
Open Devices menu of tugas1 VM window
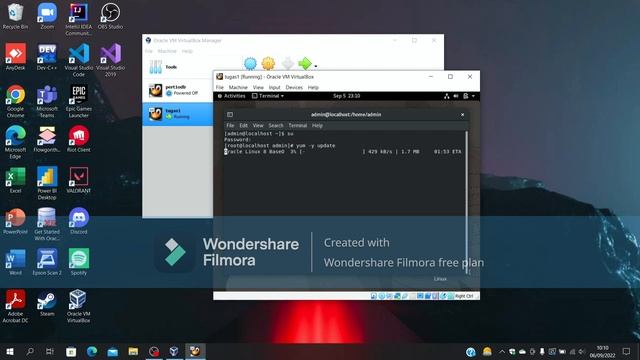294,87
